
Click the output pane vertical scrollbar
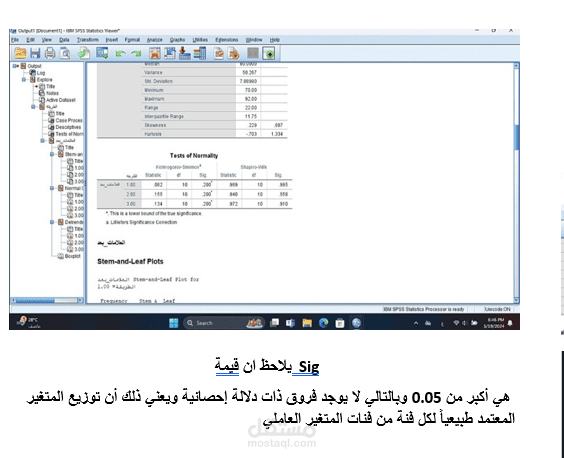point(517,183)
